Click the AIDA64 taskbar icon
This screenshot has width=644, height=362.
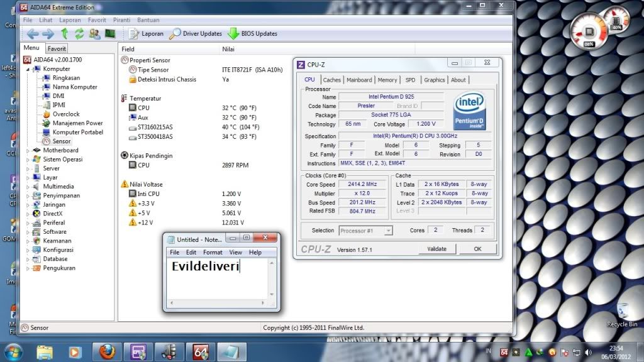point(201,352)
